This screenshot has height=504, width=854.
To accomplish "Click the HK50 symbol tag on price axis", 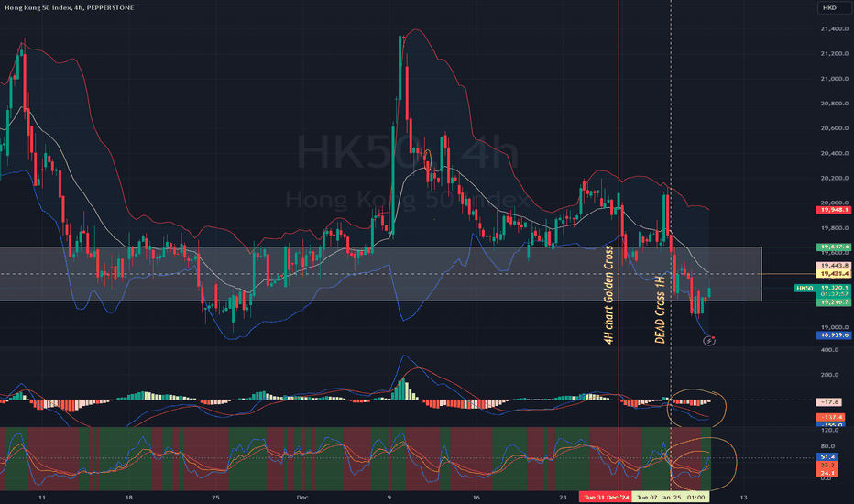I will pos(805,288).
